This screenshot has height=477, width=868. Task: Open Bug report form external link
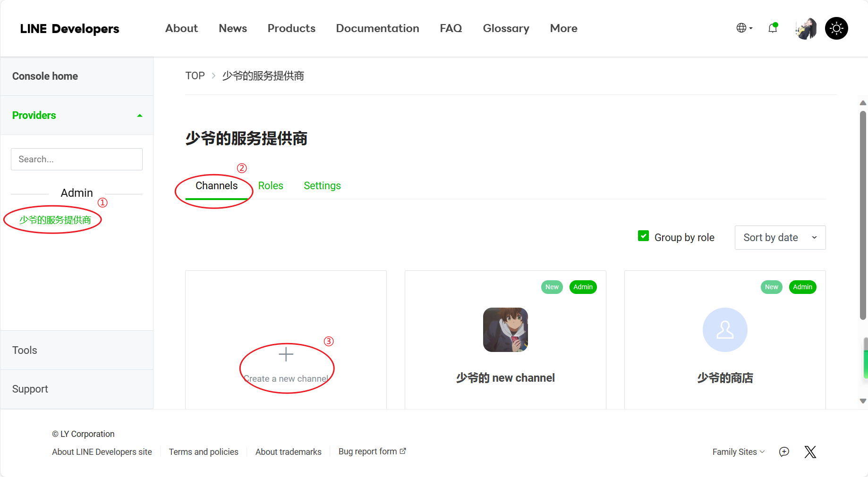[372, 452]
